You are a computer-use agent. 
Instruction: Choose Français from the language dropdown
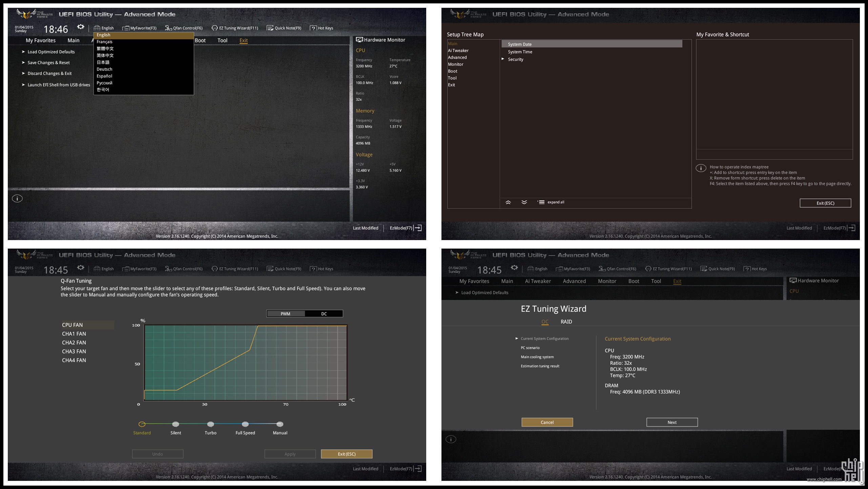pyautogui.click(x=144, y=42)
